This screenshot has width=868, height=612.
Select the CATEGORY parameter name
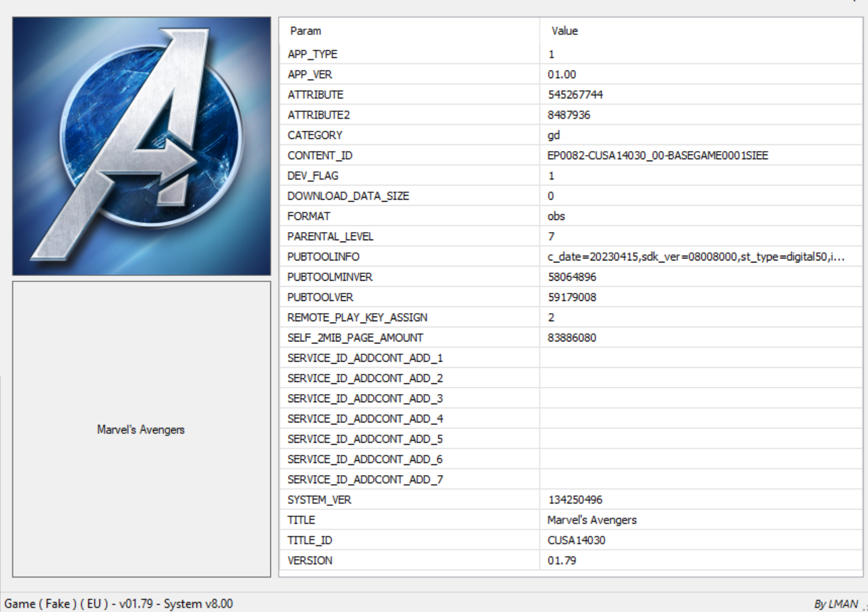tap(314, 136)
